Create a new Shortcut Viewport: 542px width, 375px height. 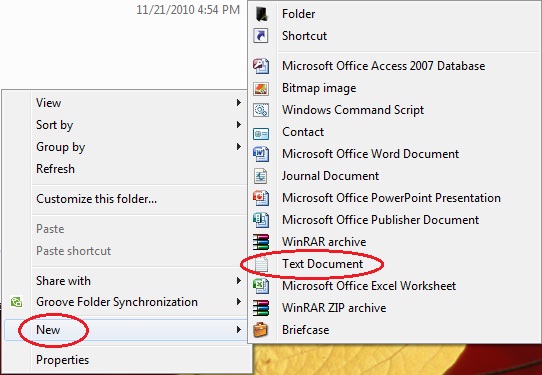(x=305, y=36)
